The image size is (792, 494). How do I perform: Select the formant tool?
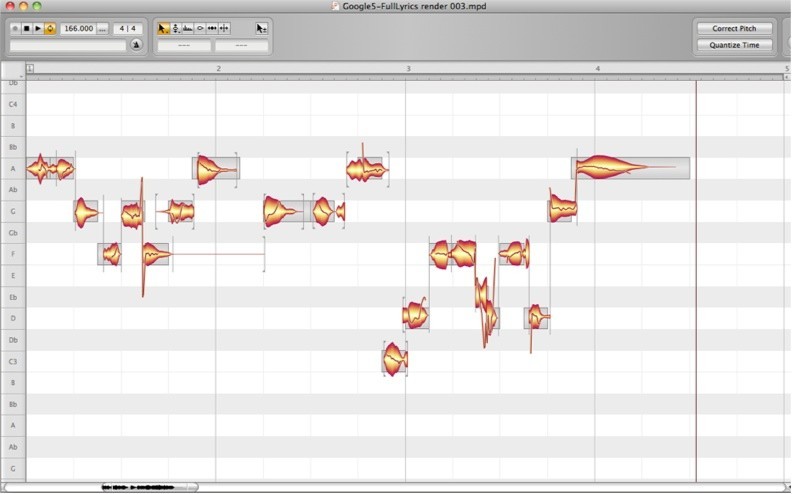(188, 29)
